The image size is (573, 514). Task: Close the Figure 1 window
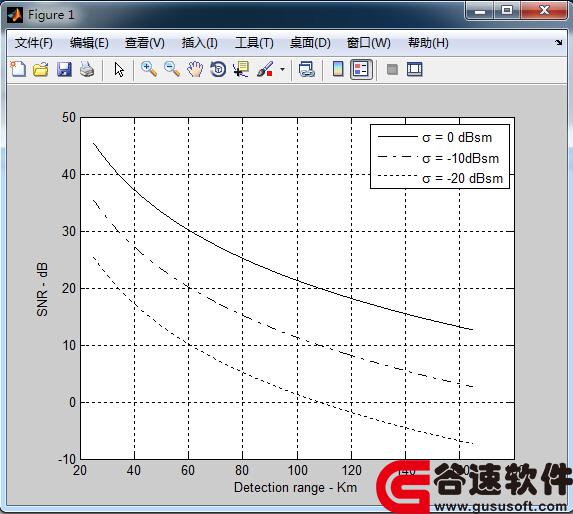(x=544, y=11)
